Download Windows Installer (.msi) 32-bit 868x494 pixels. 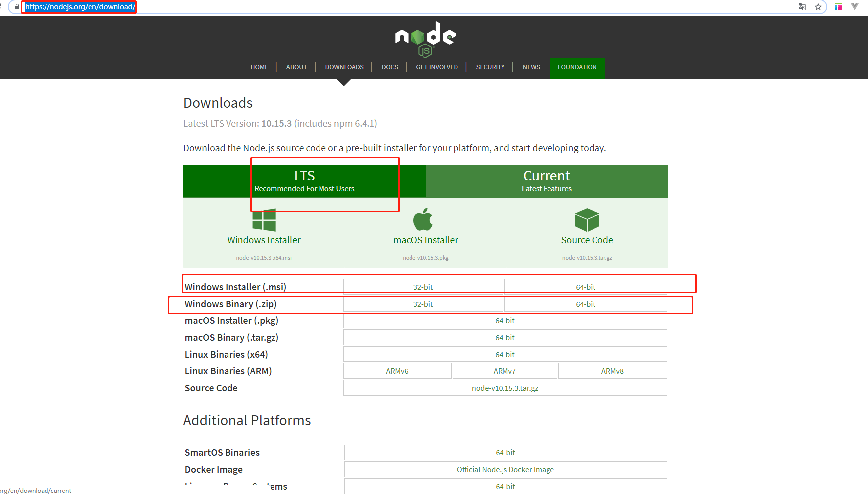click(423, 287)
